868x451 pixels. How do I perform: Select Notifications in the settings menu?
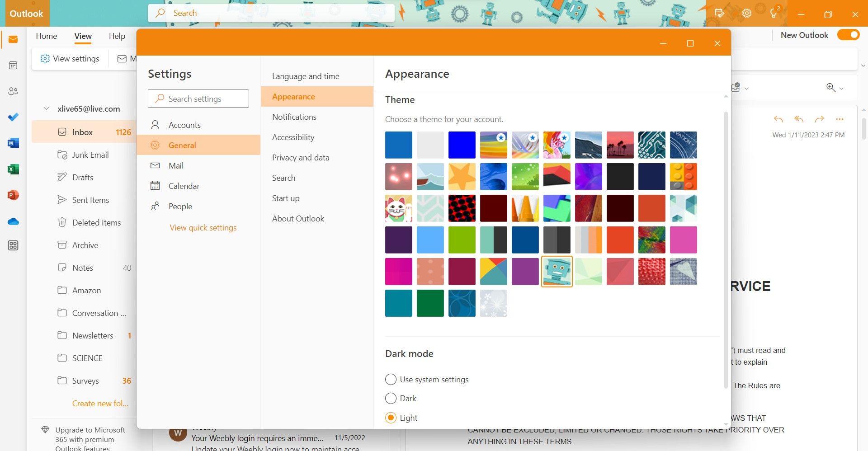[294, 117]
